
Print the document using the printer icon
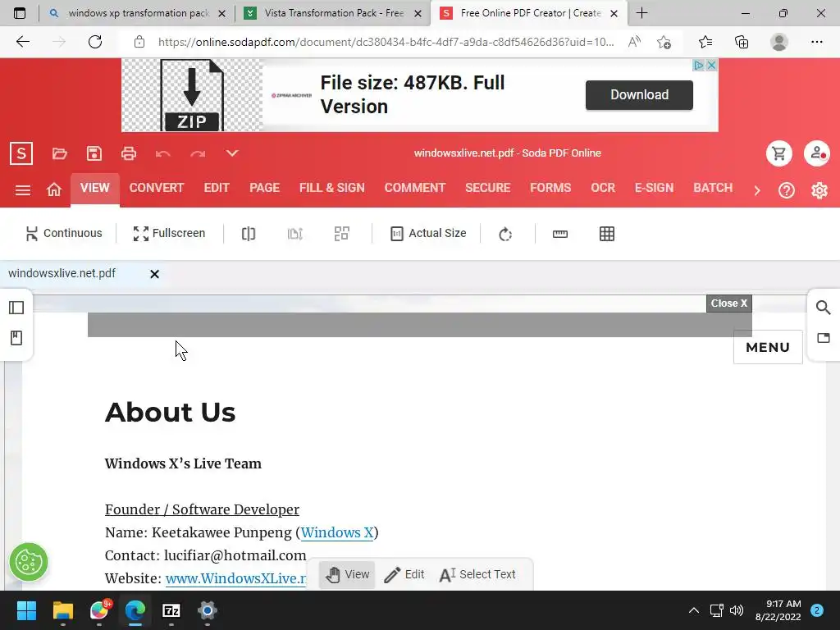pyautogui.click(x=129, y=153)
